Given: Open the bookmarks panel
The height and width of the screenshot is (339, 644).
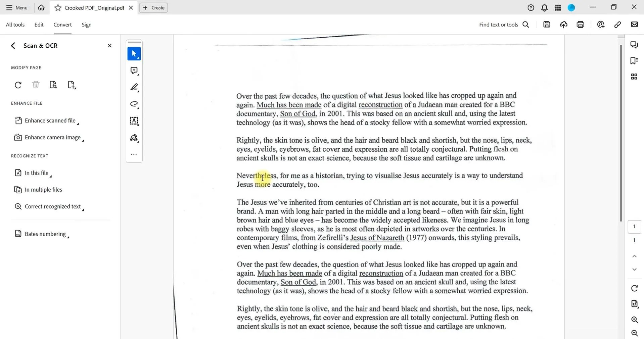Looking at the screenshot, I should [634, 60].
